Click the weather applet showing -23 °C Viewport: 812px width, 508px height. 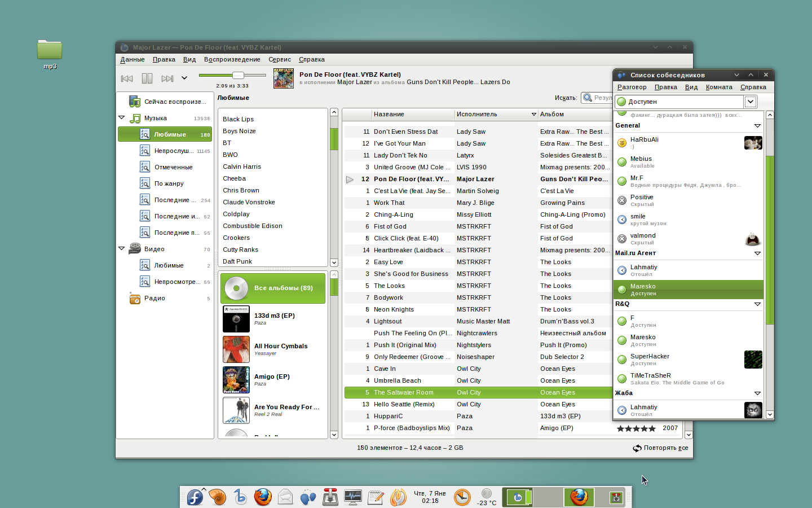[487, 497]
